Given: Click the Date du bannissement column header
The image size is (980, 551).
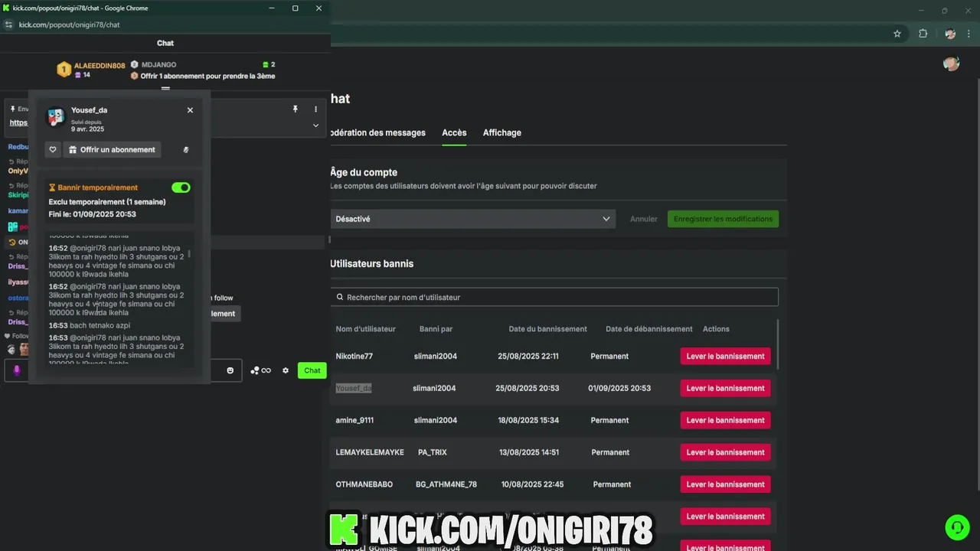Looking at the screenshot, I should point(547,329).
